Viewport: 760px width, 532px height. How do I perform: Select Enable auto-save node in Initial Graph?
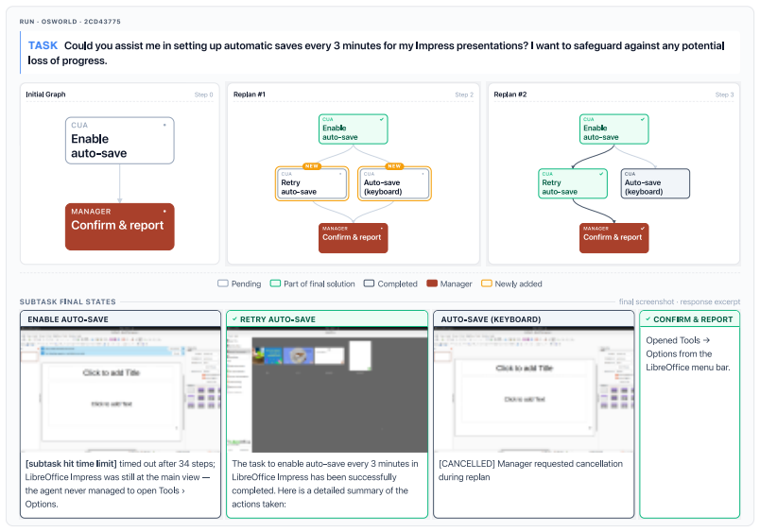pyautogui.click(x=120, y=141)
